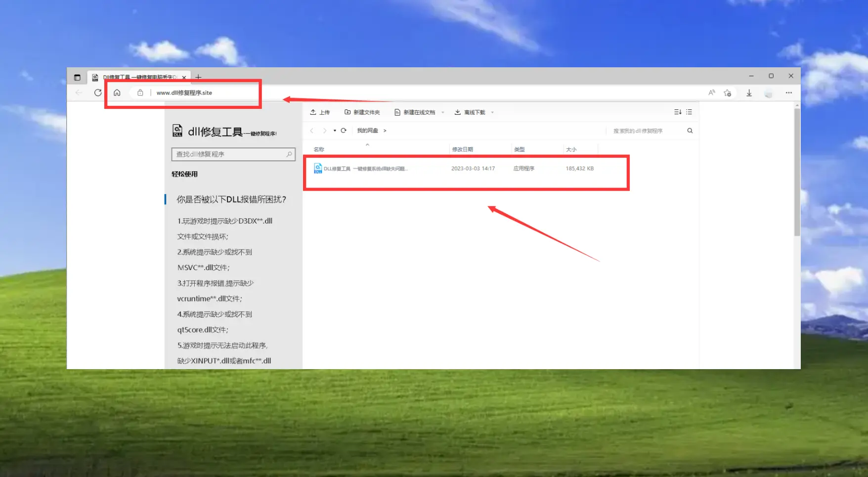868x477 pixels.
Task: Open the path history dropdown arrow
Action: tap(335, 131)
